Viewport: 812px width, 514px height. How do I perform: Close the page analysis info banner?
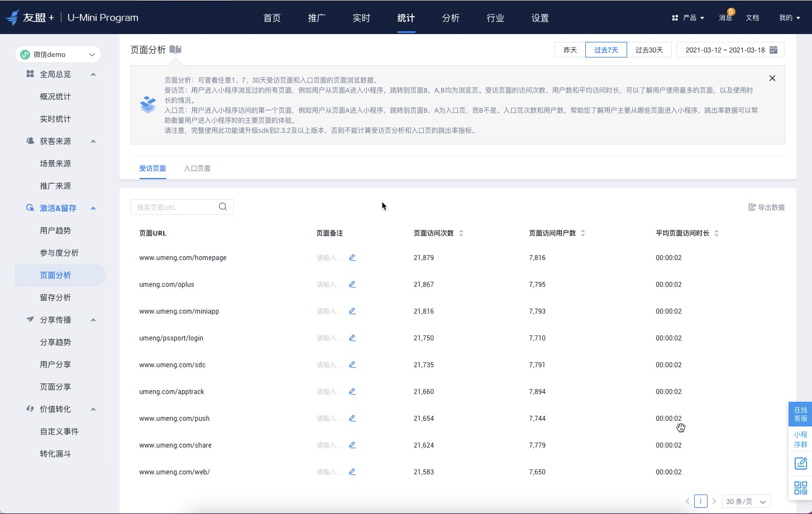(772, 78)
